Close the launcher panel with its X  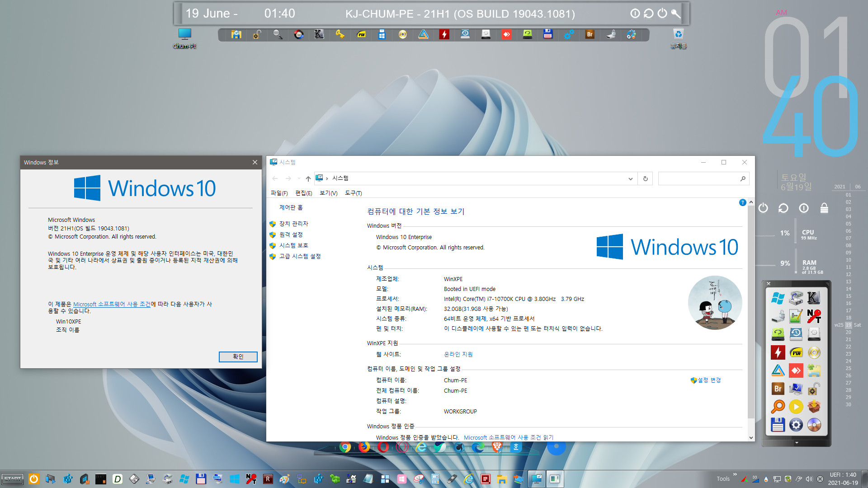(769, 284)
